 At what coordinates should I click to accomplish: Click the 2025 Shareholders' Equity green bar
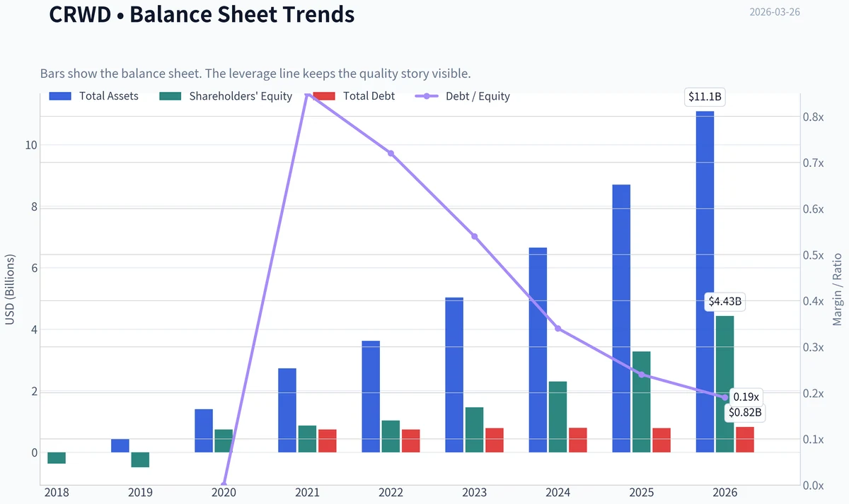(x=642, y=402)
